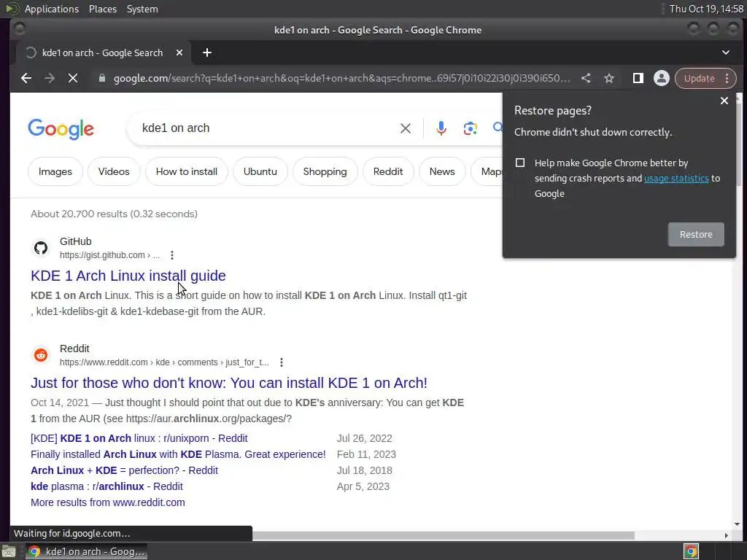Clear the search box with X
Screen dimensions: 747x560
(x=406, y=128)
